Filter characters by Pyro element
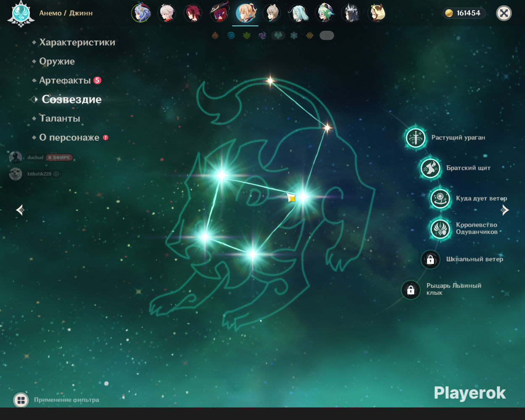525x420 pixels. [215, 36]
